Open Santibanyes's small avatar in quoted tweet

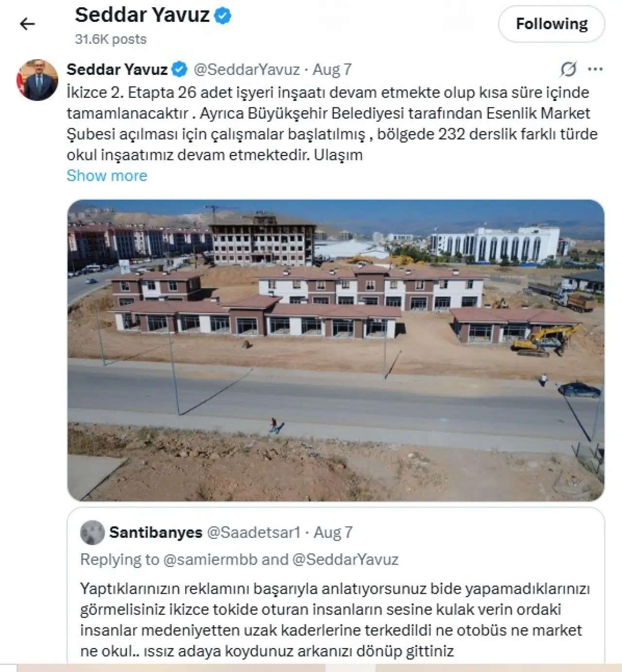[x=92, y=533]
